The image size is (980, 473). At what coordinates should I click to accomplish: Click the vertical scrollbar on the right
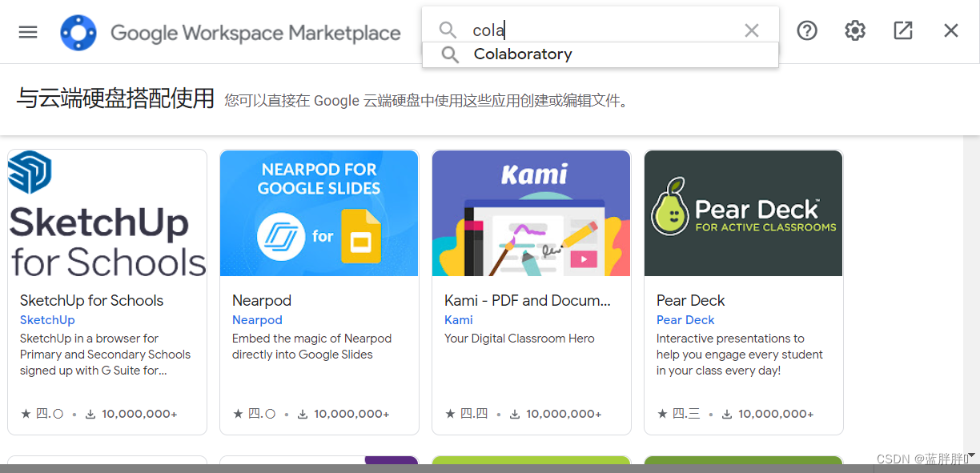(x=971, y=300)
